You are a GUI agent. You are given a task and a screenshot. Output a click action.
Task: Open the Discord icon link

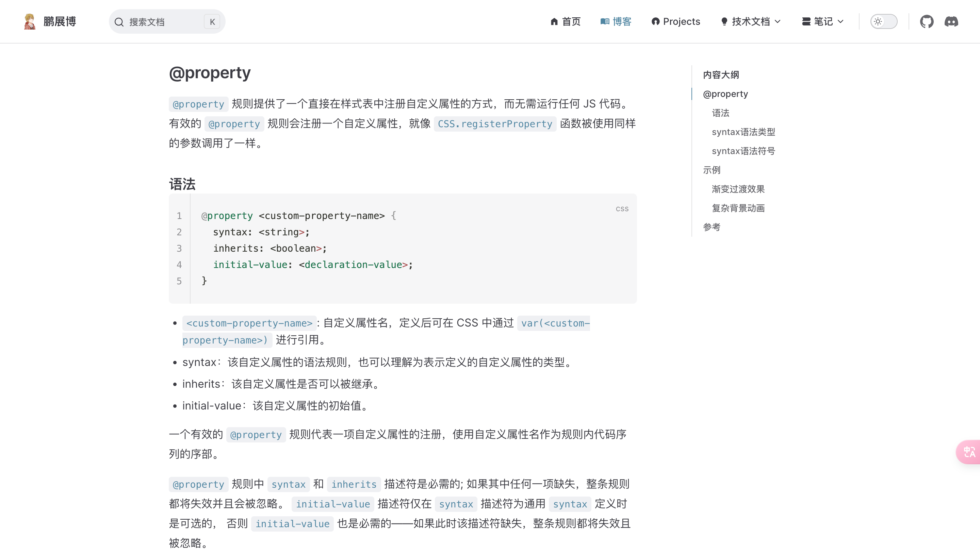951,22
